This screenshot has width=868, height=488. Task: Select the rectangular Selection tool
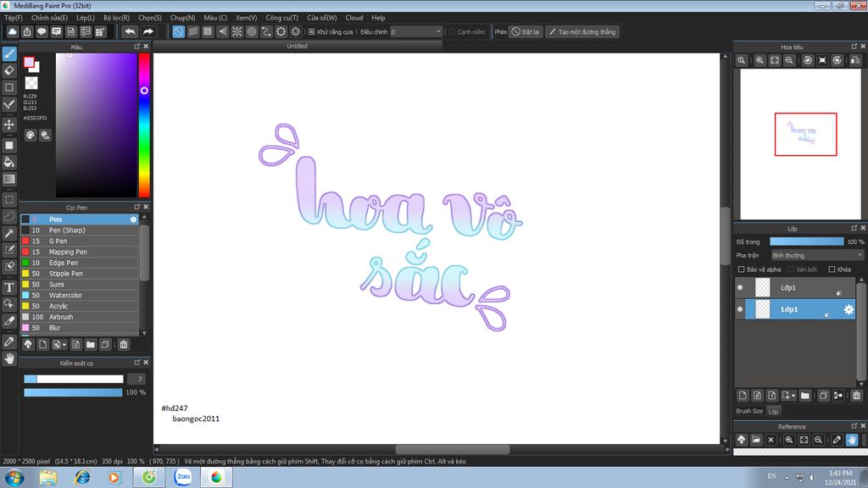click(x=9, y=199)
